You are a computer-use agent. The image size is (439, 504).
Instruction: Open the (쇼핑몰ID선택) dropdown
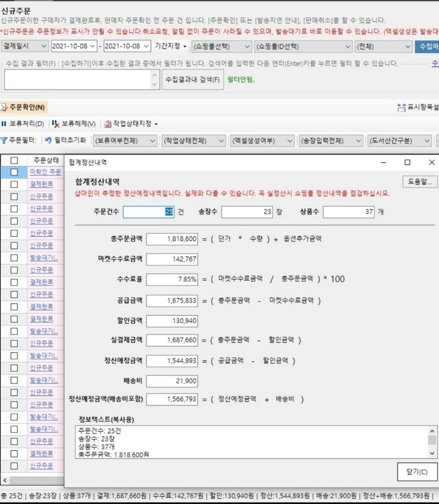[303, 46]
